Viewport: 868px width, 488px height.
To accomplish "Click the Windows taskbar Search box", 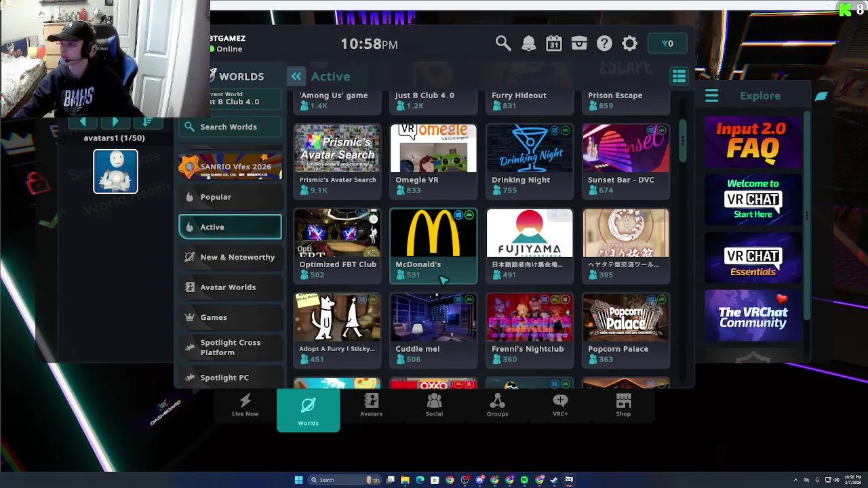I will pyautogui.click(x=343, y=480).
